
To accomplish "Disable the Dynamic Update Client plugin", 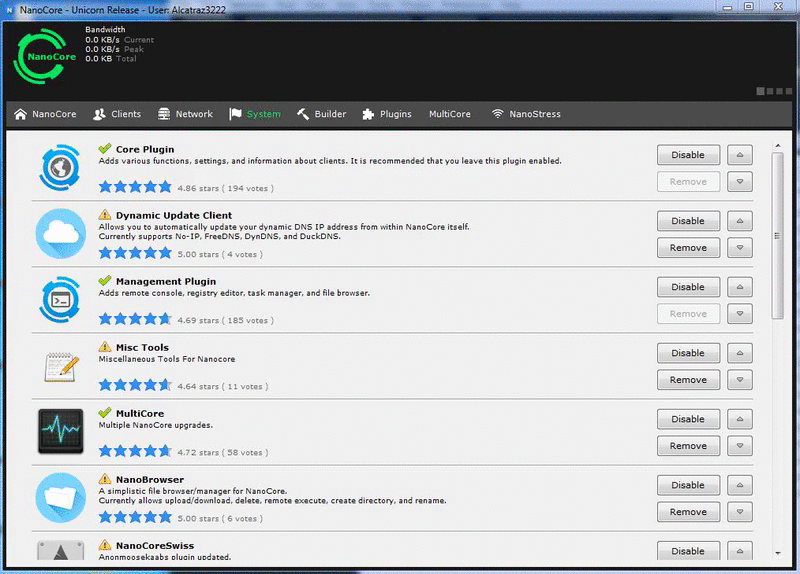I will (688, 221).
